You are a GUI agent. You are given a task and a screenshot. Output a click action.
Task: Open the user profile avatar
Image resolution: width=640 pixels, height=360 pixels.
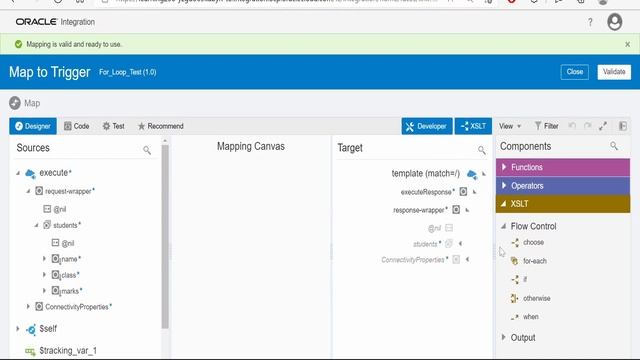tap(614, 22)
